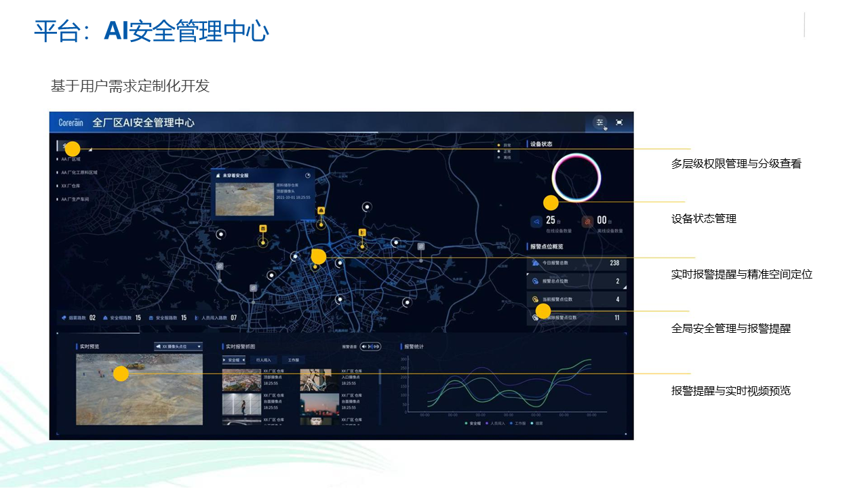Open the display settings sliders icon
Image resolution: width=868 pixels, height=488 pixels.
click(x=599, y=122)
